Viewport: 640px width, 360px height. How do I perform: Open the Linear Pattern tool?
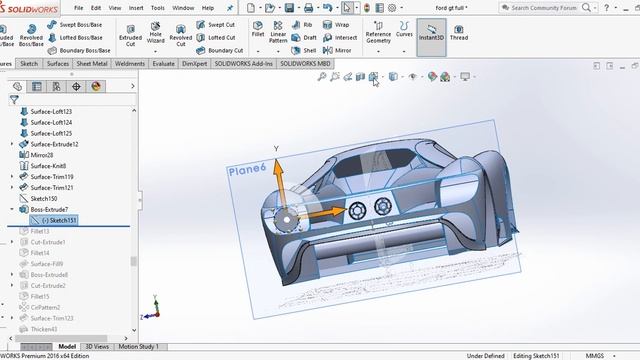[x=278, y=32]
